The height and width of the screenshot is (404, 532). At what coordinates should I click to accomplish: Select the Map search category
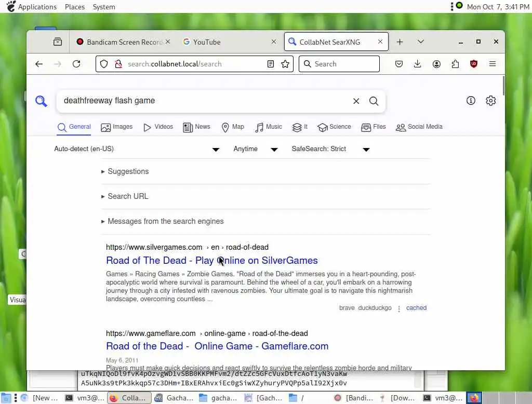click(x=233, y=127)
